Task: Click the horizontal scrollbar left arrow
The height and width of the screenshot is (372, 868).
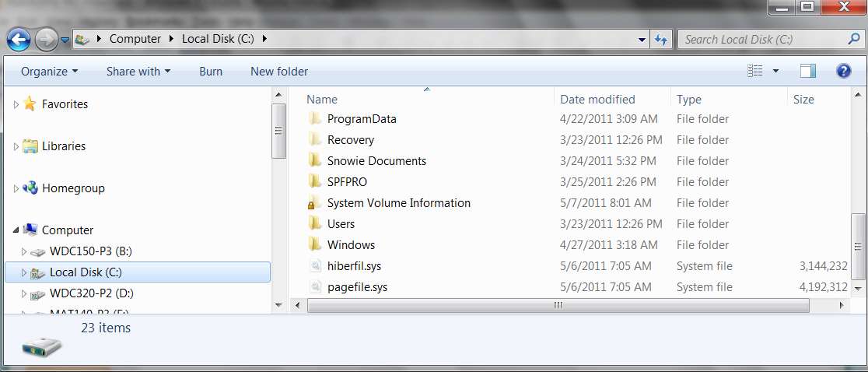Action: pos(297,305)
